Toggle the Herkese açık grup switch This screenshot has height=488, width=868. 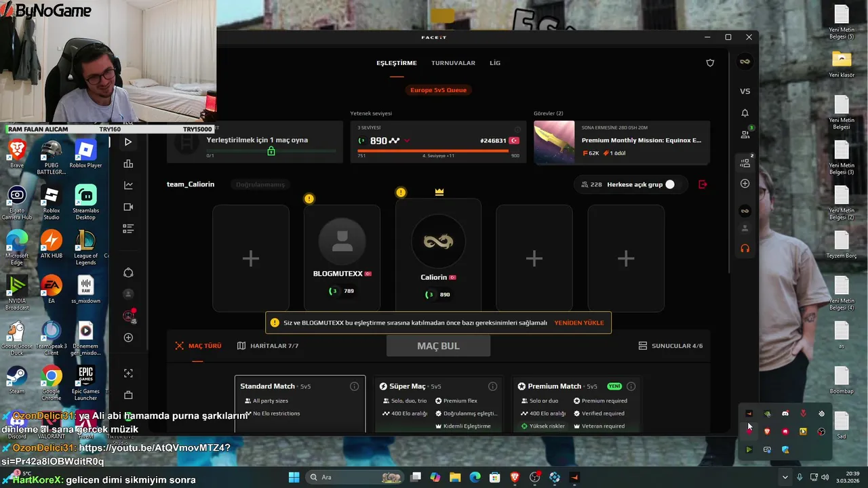click(670, 184)
